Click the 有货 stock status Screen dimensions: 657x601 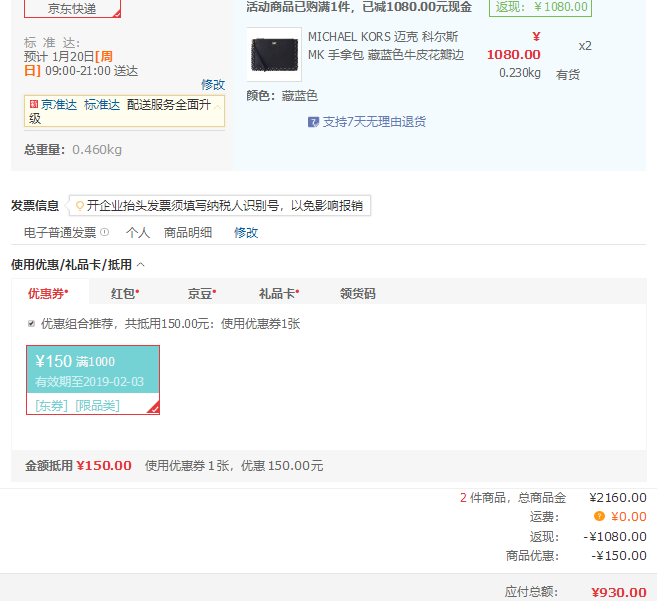568,75
